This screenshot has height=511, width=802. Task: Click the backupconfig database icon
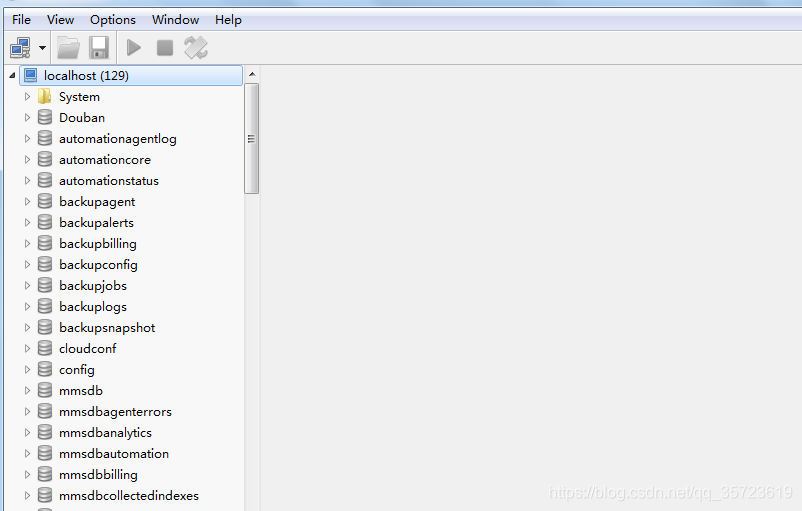pyautogui.click(x=45, y=264)
